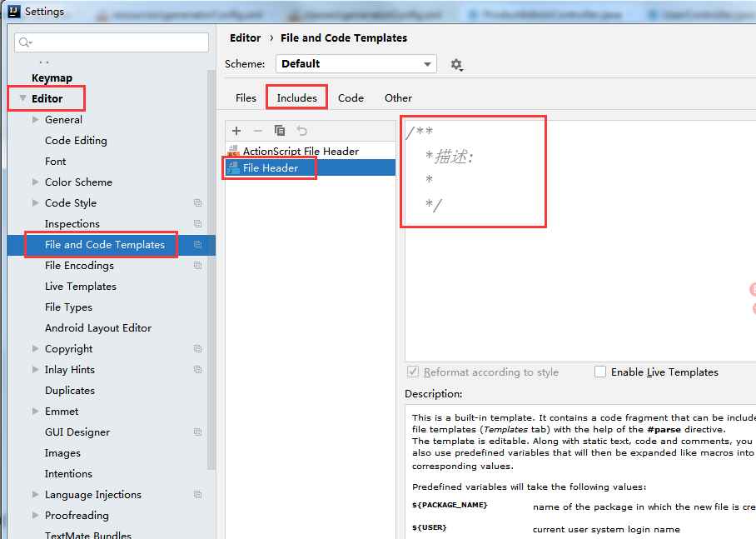Open Inspections settings page
This screenshot has width=756, height=539.
point(72,224)
